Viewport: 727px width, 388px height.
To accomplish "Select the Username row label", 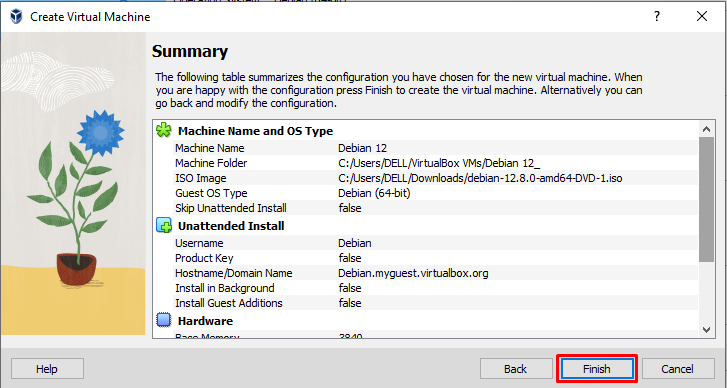I will coord(199,243).
